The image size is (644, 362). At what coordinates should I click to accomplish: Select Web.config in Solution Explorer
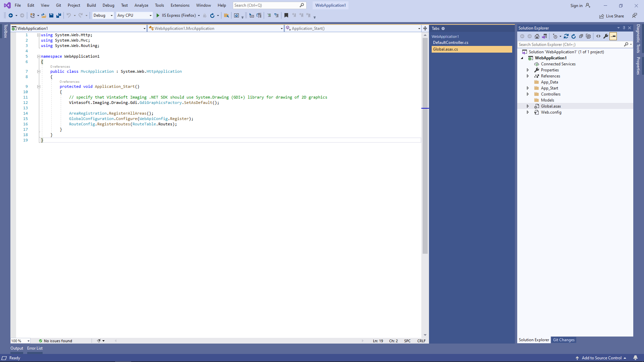(x=551, y=112)
